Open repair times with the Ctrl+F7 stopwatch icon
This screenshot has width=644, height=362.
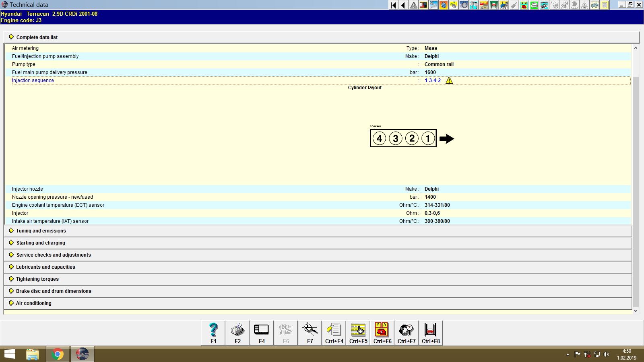(x=406, y=330)
